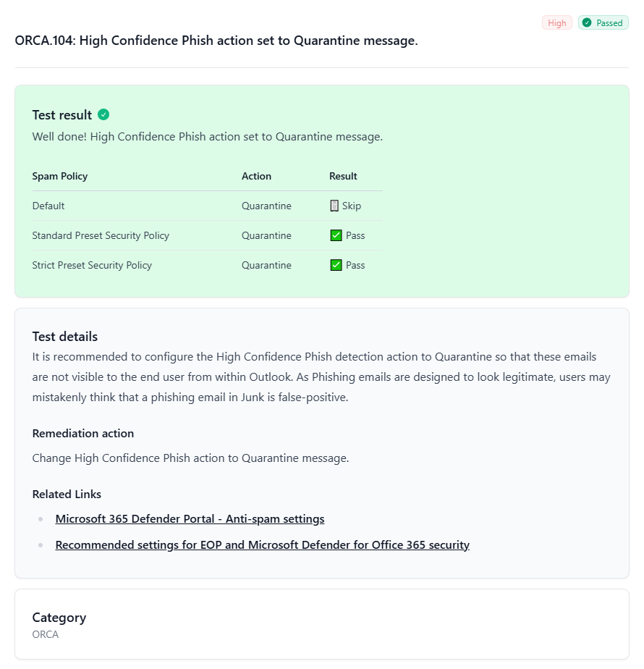Click the green checkmark beside Test result
644x669 pixels.
[x=103, y=114]
